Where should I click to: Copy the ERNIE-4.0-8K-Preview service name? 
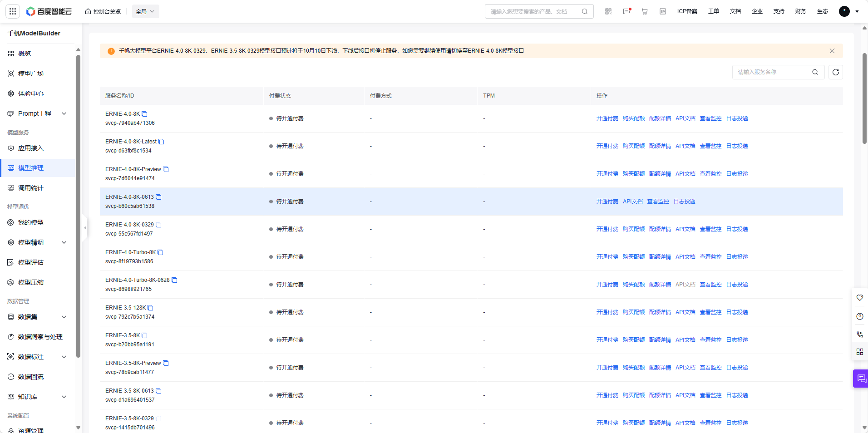click(166, 169)
